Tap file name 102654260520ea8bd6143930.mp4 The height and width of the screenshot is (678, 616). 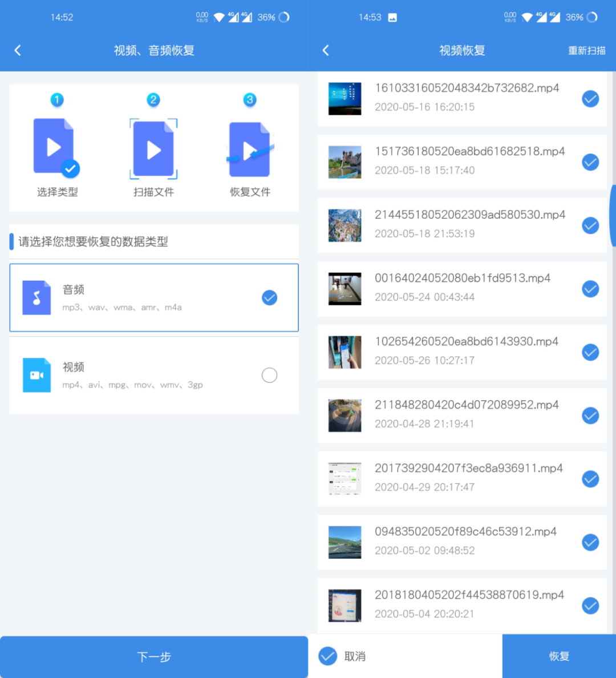(x=467, y=341)
